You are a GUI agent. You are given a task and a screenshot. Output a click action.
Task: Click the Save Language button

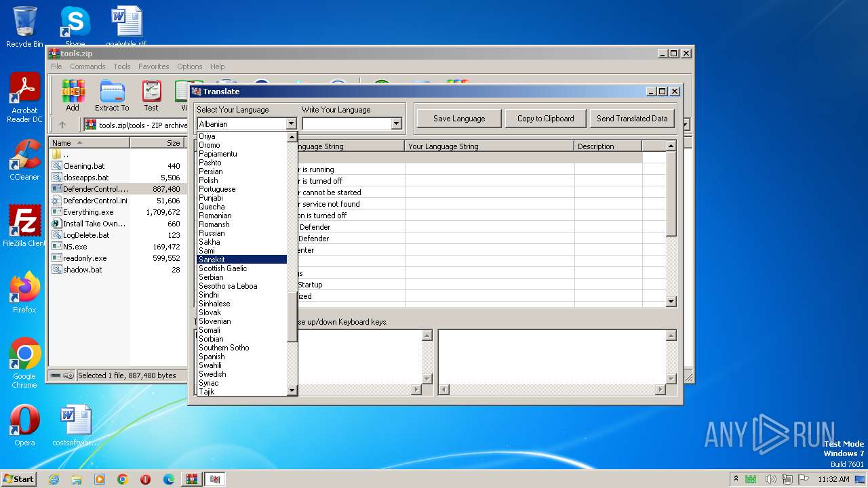[459, 119]
